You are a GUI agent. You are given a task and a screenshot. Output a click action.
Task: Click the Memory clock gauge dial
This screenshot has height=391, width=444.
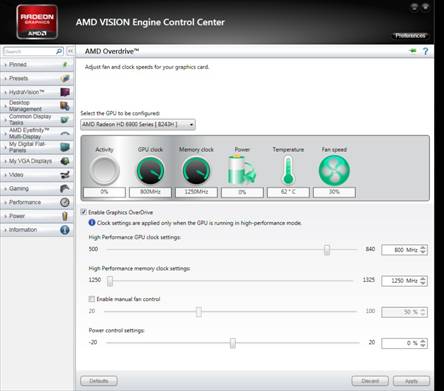(x=196, y=170)
